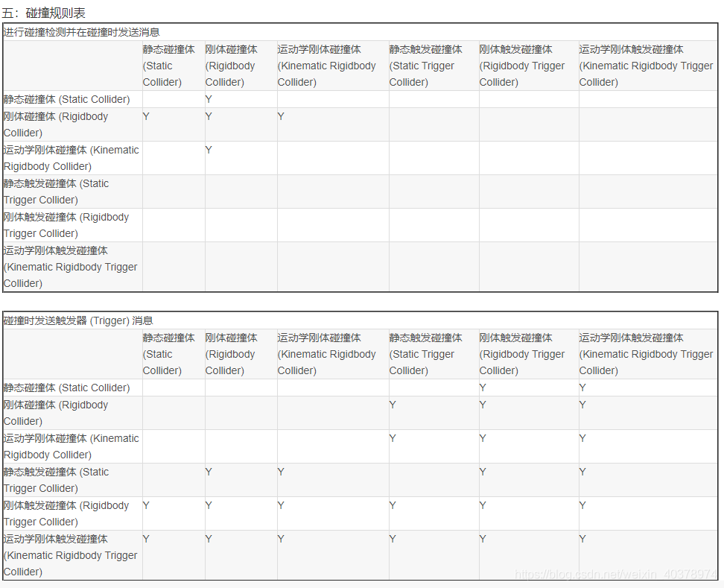Viewport: 724px width, 588px height.
Task: Click "运动学刚体触发碰撞体" row label in Trigger table
Action: tap(70, 555)
